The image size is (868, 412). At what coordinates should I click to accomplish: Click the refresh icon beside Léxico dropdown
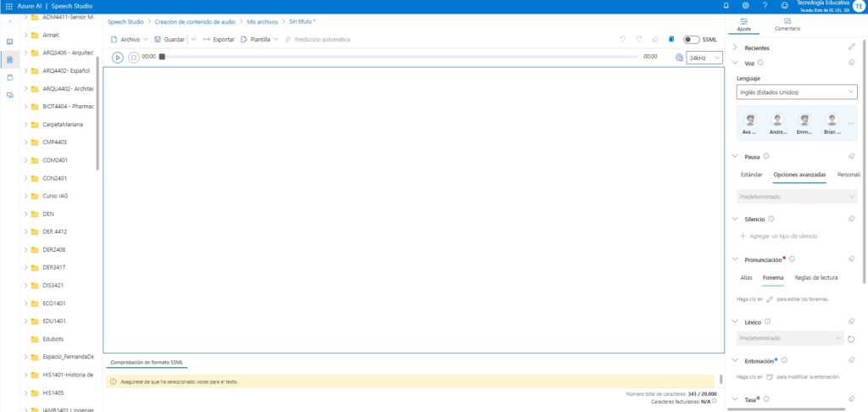tap(851, 338)
